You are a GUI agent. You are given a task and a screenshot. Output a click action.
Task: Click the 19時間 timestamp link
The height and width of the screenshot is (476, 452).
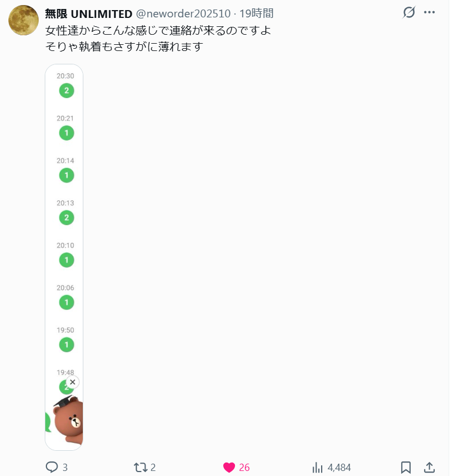[x=256, y=14]
